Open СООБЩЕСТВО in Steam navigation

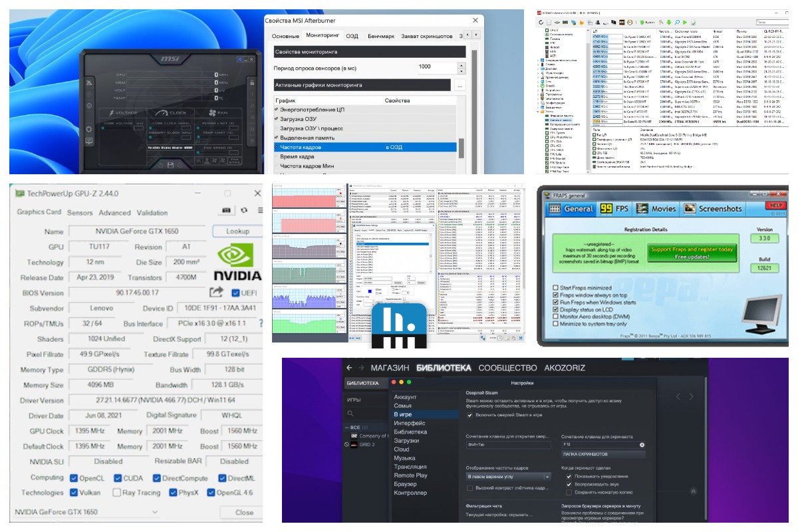pyautogui.click(x=507, y=368)
